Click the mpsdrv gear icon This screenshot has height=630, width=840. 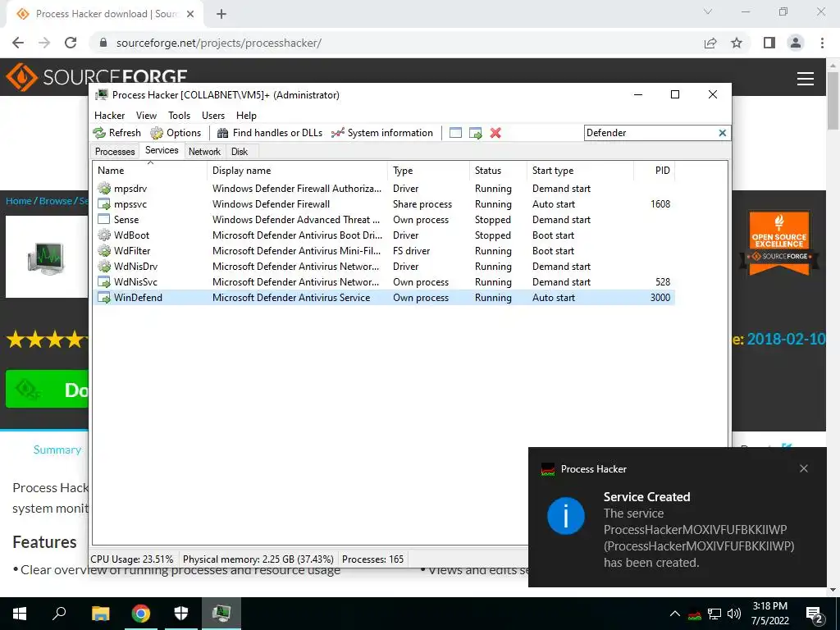104,189
